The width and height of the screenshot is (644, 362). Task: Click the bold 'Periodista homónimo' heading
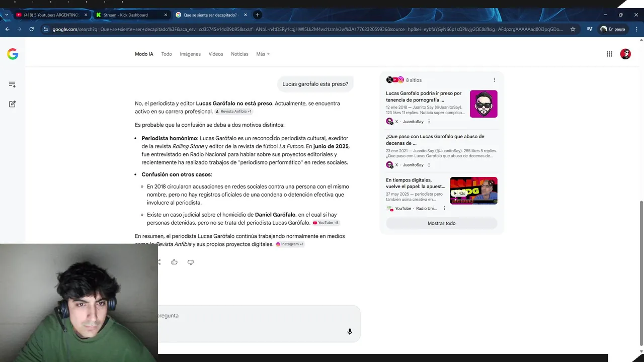point(170,138)
